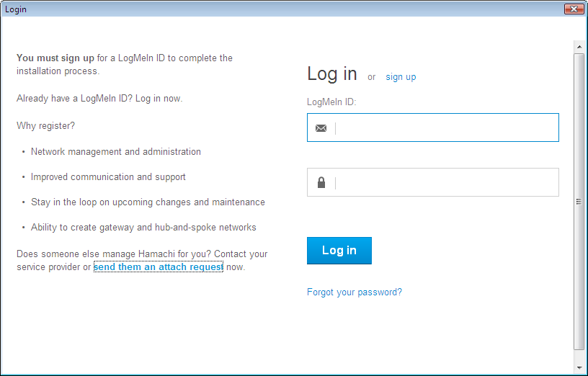Click 'Ability to create gateway' bullet

tap(143, 227)
